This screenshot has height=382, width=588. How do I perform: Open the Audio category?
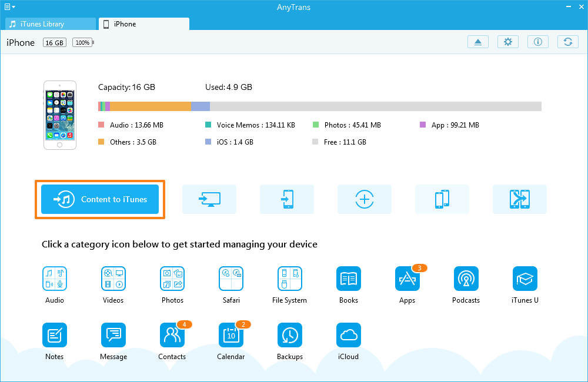[x=54, y=279]
